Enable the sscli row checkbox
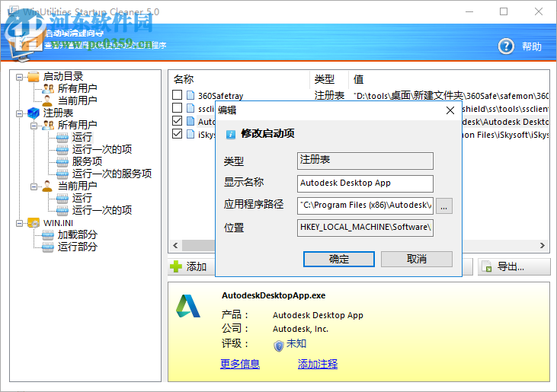This screenshot has height=392, width=557. 177,107
